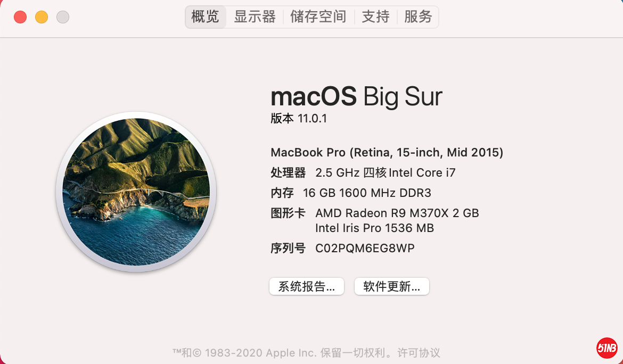Click the macOS Big Sur title
Viewport: 623px width, 364px height.
[x=356, y=97]
